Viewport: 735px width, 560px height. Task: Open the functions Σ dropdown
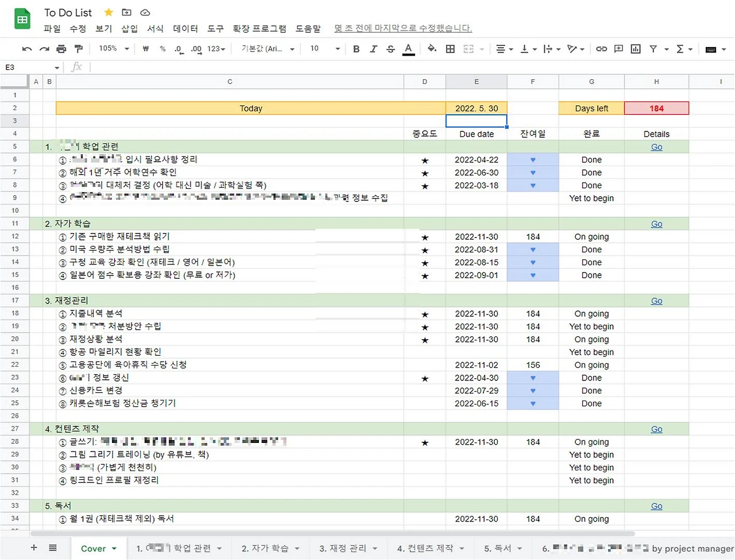pyautogui.click(x=684, y=49)
